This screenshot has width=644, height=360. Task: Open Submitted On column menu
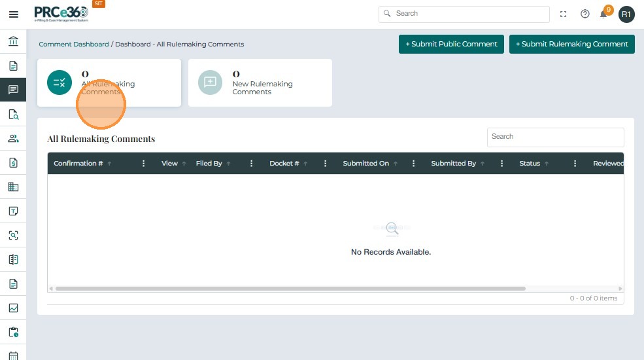click(x=414, y=164)
